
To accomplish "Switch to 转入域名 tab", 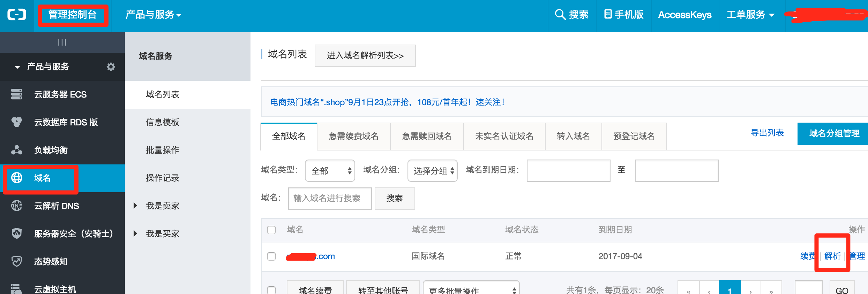I will coord(574,136).
